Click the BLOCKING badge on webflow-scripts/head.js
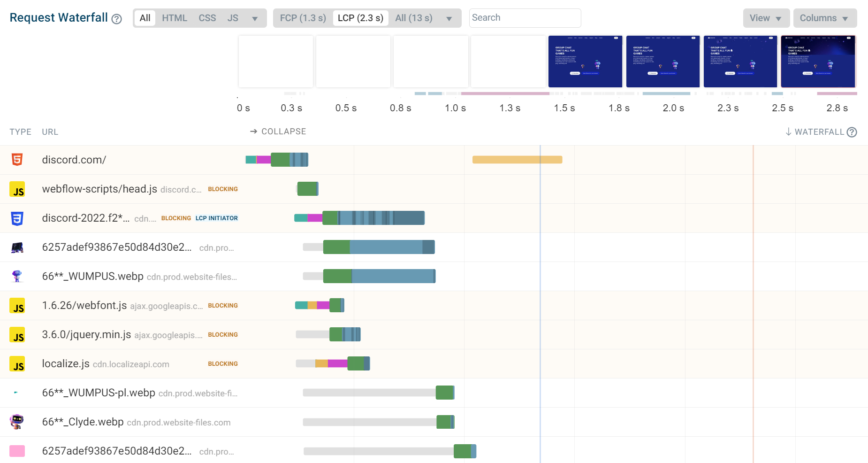 223,189
